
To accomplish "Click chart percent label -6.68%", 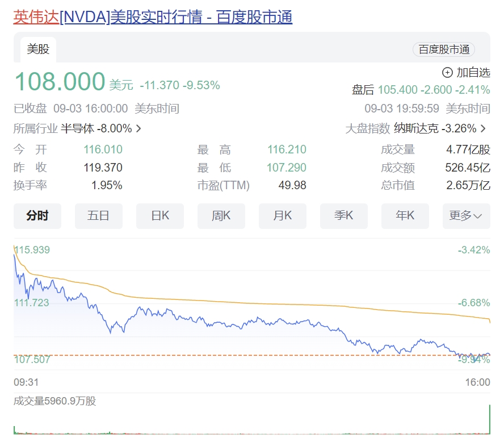I will [474, 303].
